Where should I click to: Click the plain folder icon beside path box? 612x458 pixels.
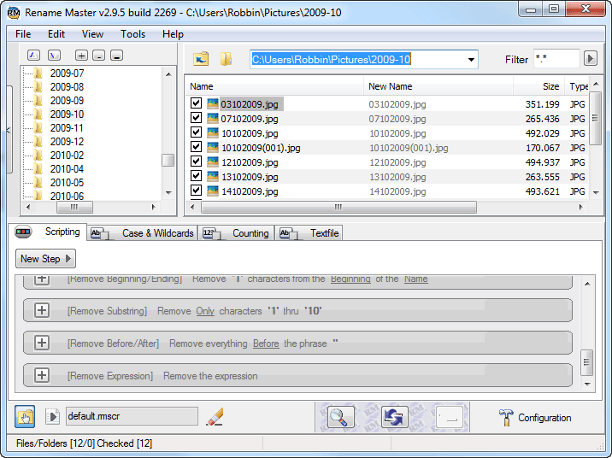(x=226, y=59)
